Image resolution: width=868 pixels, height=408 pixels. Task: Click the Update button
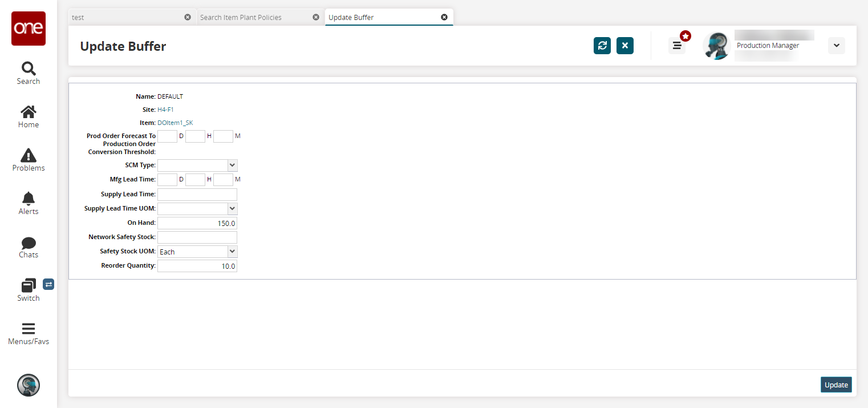pyautogui.click(x=836, y=385)
